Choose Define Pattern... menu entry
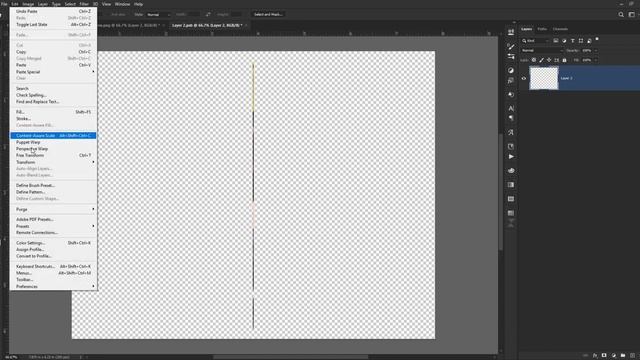This screenshot has width=640, height=360. 53,192
